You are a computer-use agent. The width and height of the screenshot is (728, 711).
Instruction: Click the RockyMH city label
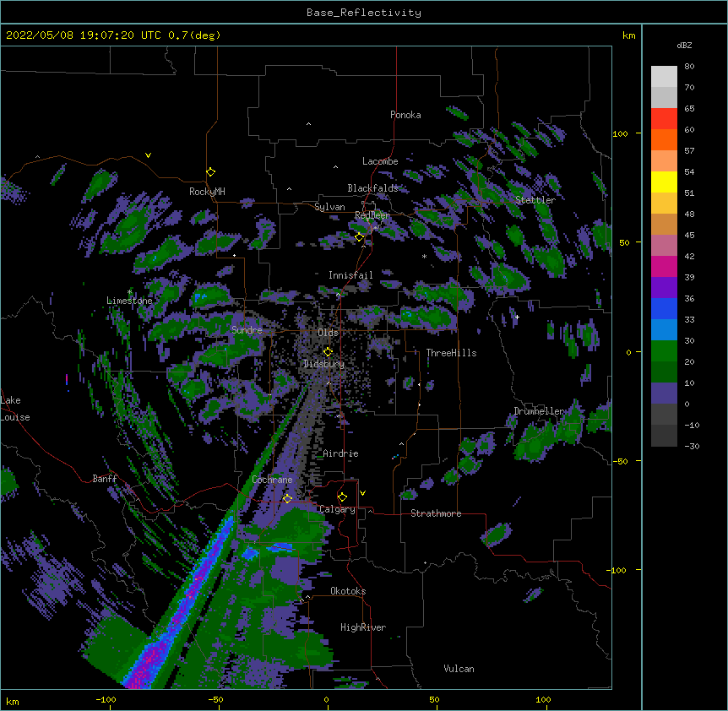[207, 192]
